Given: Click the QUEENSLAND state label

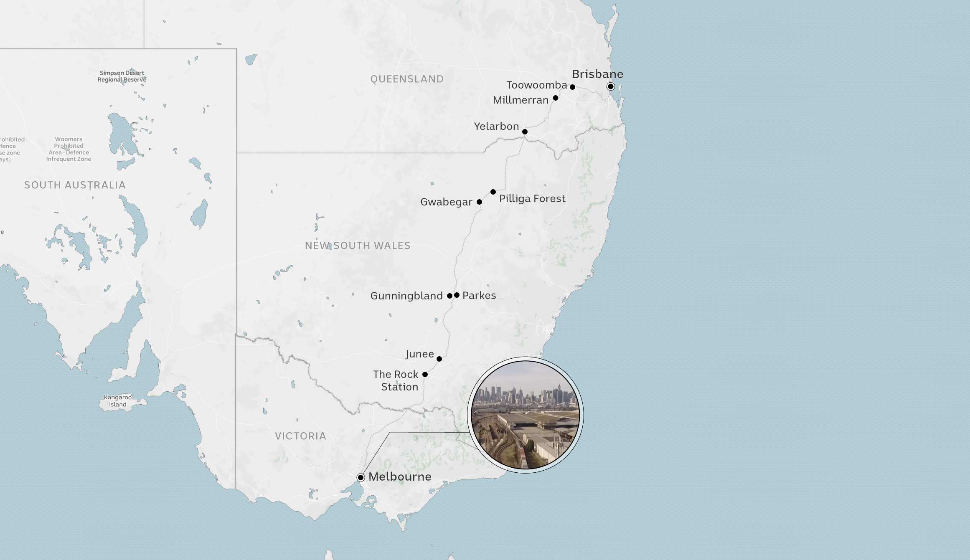Looking at the screenshot, I should [407, 79].
